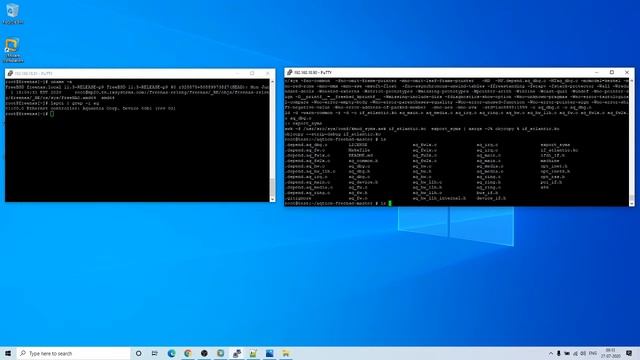The height and width of the screenshot is (360, 640).
Task: Click 'LICENSE' in the right terminal listing
Action: (358, 145)
